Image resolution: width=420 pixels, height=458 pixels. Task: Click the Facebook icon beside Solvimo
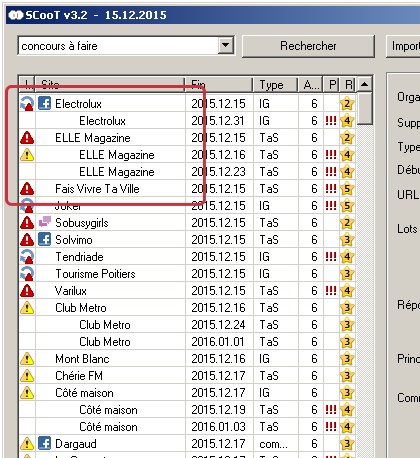pos(45,239)
